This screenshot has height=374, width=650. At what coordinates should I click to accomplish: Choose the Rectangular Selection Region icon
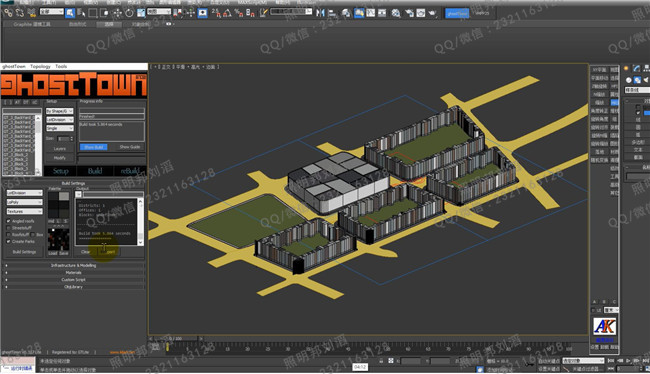coord(92,13)
